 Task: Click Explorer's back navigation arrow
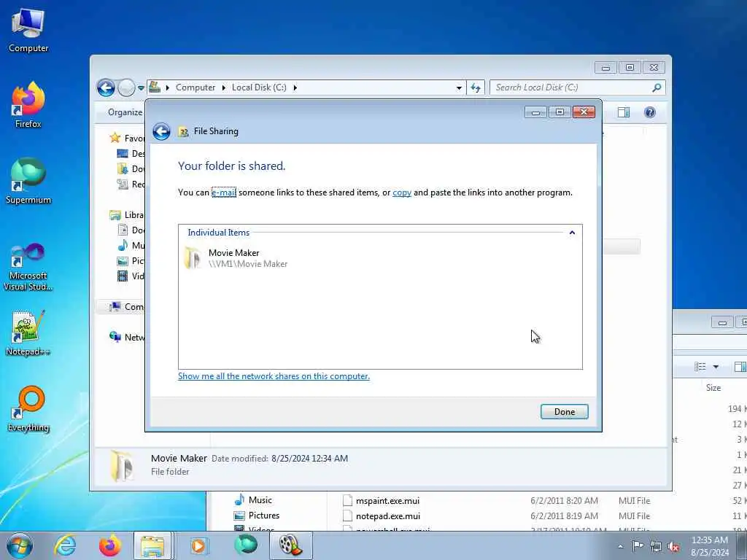pos(106,87)
